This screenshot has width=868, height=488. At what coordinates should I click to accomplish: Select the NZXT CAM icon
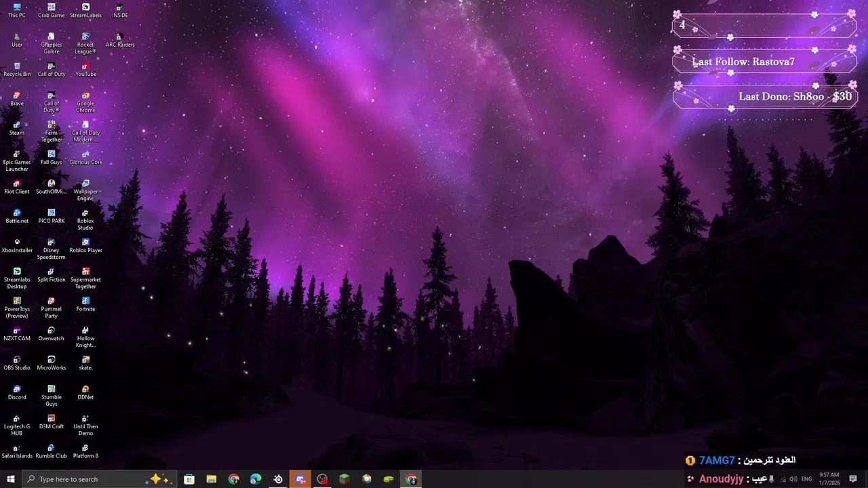[17, 334]
